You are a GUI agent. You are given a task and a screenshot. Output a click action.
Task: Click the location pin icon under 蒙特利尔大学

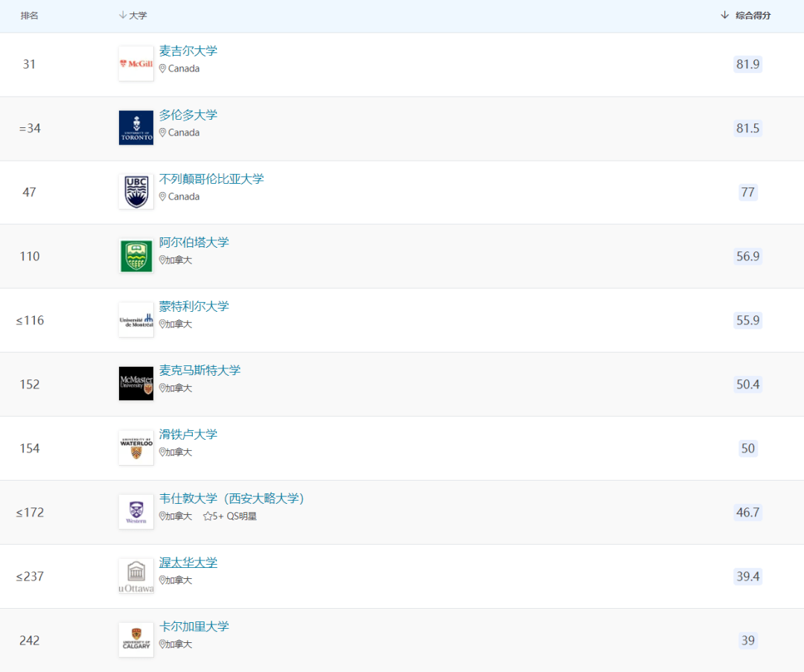tap(162, 324)
